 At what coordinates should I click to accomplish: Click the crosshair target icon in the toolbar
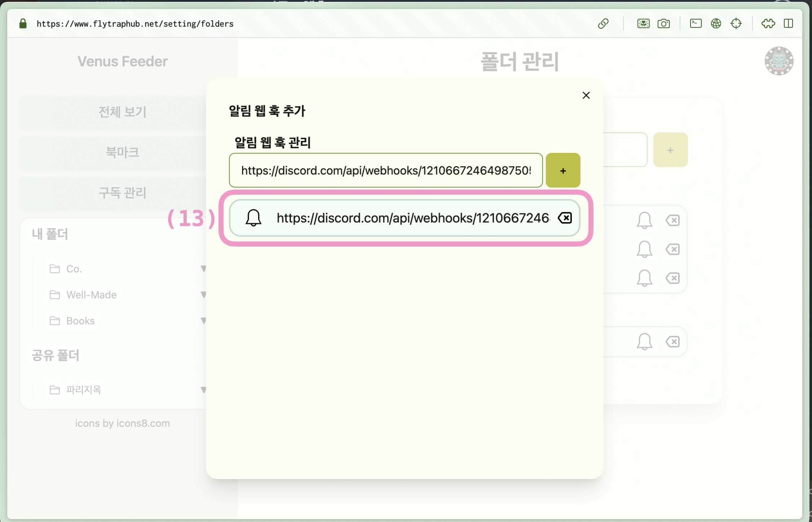coord(736,24)
